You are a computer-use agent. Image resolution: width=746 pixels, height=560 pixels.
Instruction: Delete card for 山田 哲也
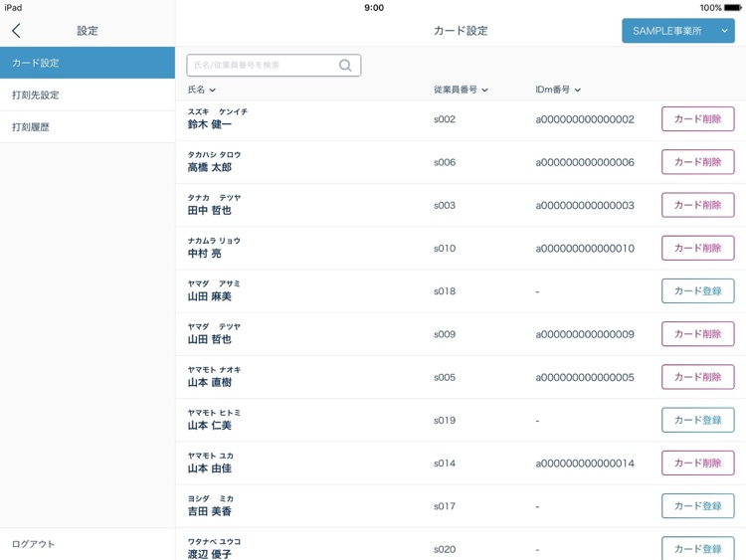698,334
